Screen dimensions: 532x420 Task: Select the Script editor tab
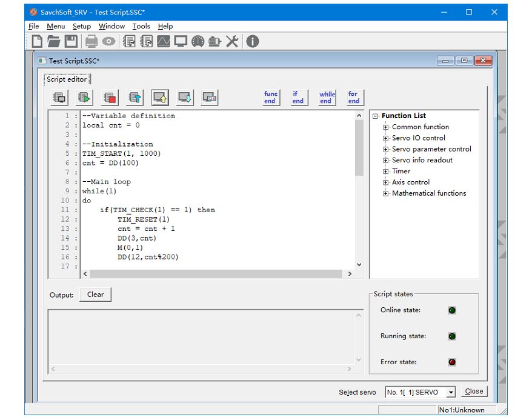coord(67,79)
